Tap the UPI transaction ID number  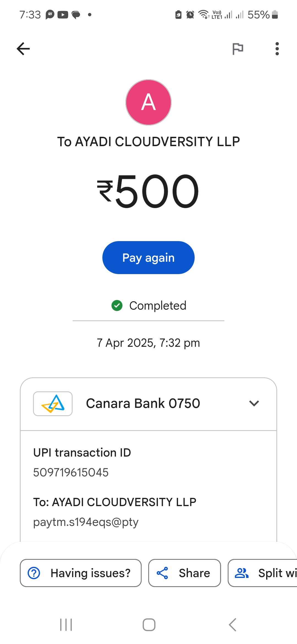coord(71,472)
